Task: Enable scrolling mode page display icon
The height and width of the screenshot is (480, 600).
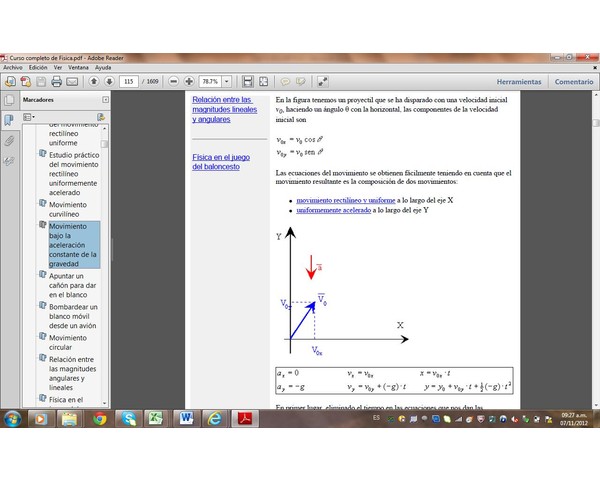Action: point(248,82)
